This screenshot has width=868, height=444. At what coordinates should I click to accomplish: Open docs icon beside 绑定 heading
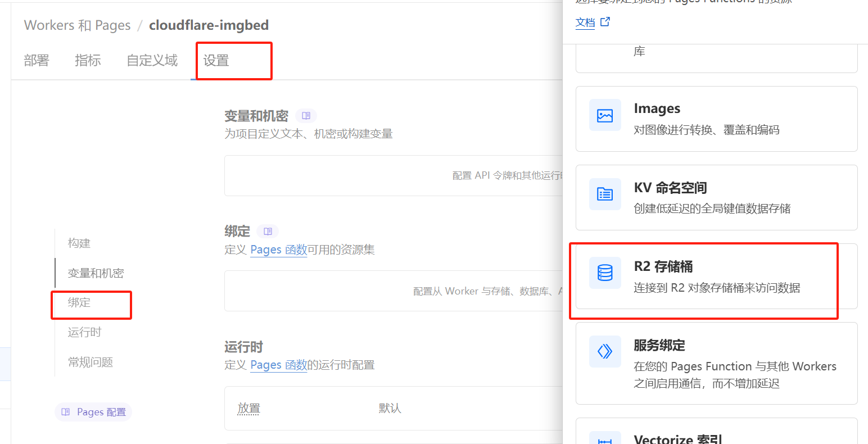(x=268, y=231)
